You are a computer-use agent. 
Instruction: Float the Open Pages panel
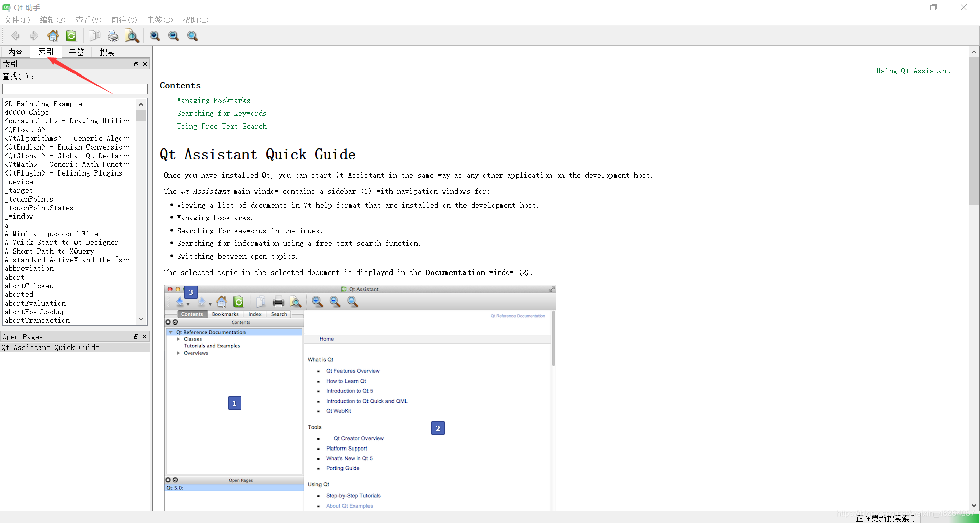pyautogui.click(x=136, y=337)
